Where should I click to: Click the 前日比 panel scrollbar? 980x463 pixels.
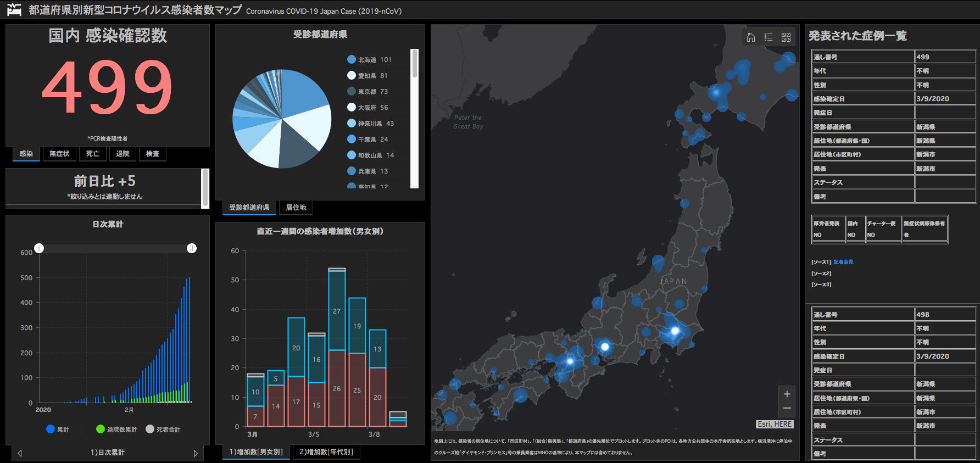205,188
